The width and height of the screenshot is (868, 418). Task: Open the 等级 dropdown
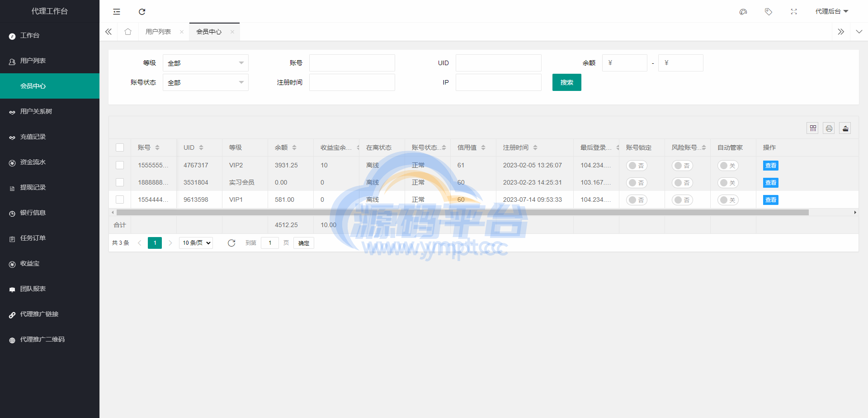[206, 63]
